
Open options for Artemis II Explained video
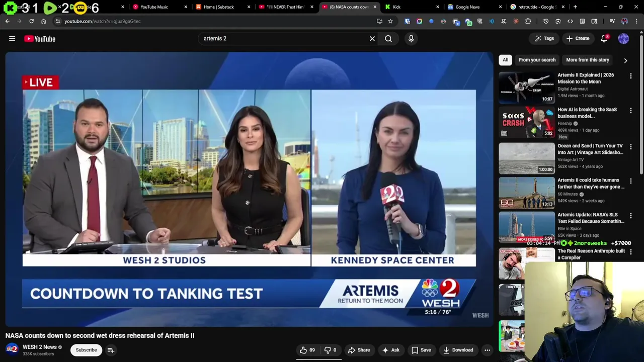tap(630, 76)
